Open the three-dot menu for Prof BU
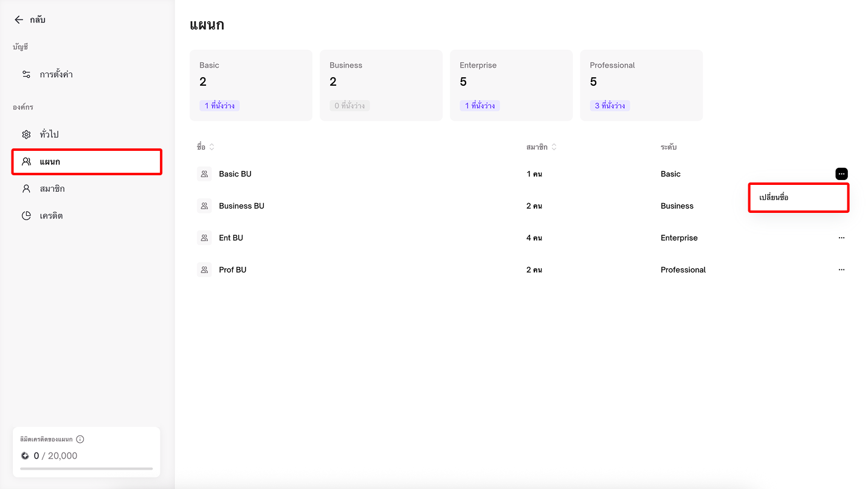Screen dimensions: 868x489 (841, 269)
